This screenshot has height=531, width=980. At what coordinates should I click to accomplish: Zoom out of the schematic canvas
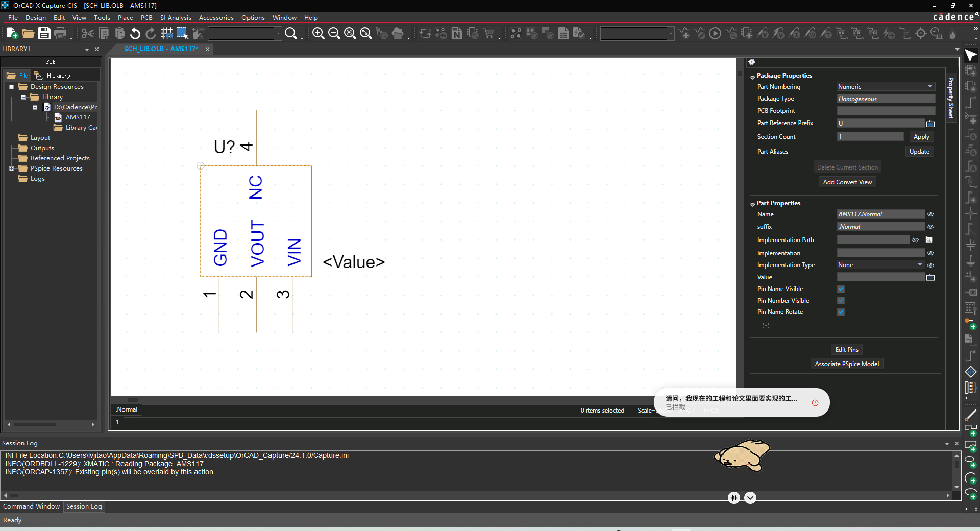pos(334,34)
